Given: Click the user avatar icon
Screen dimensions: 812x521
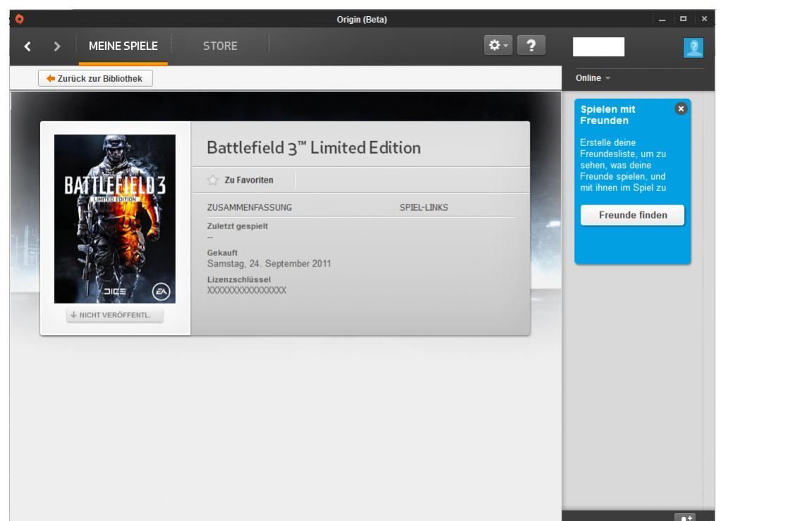Looking at the screenshot, I should (x=693, y=48).
